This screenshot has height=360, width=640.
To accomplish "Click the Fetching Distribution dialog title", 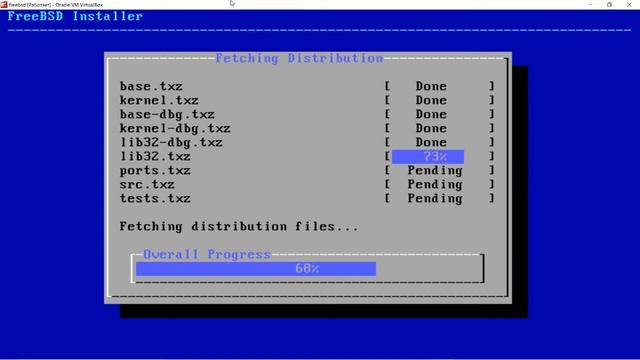I will coord(299,58).
